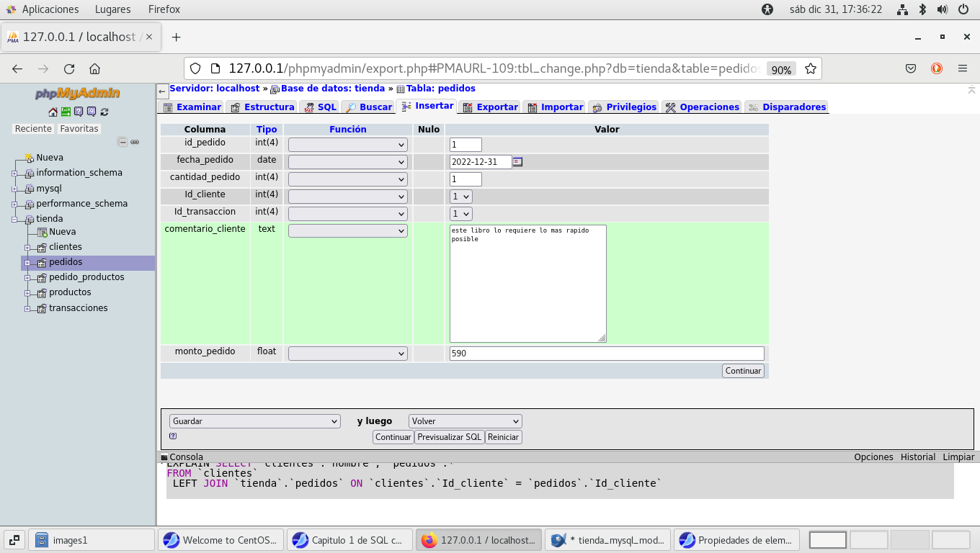Expand the information_schema database node
Image resolution: width=980 pixels, height=553 pixels.
[x=14, y=174]
